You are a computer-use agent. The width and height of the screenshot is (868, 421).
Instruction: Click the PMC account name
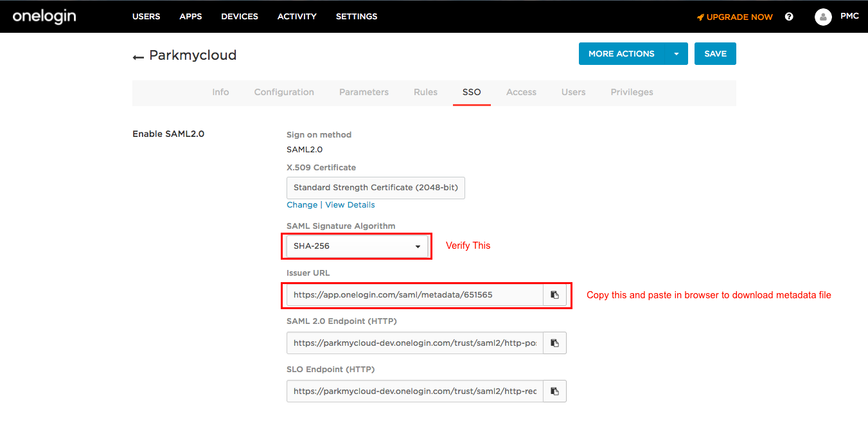click(849, 16)
